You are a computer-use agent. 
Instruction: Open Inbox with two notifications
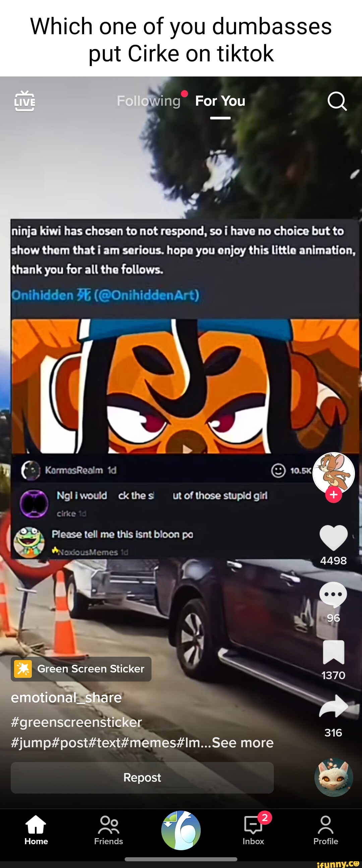click(x=253, y=829)
